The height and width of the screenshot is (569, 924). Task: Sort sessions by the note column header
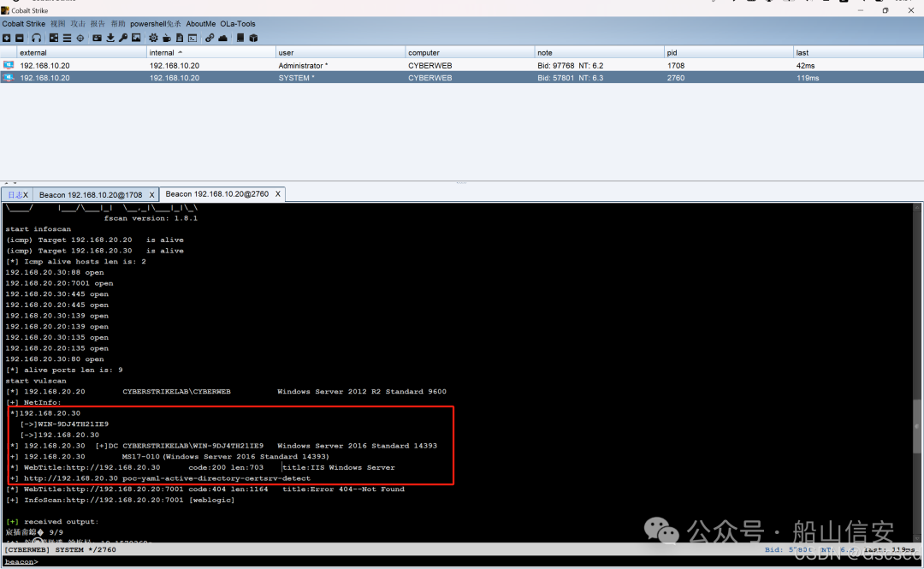[599, 52]
